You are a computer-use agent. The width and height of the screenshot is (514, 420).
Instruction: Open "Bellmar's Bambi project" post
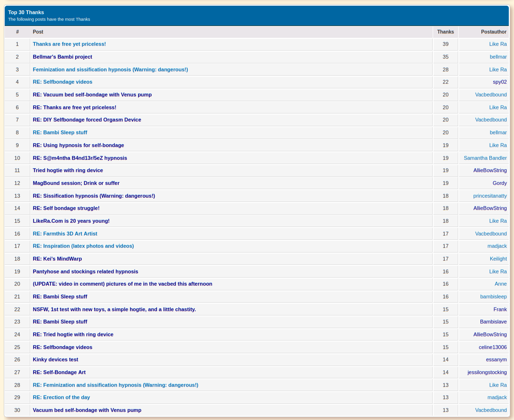click(62, 57)
